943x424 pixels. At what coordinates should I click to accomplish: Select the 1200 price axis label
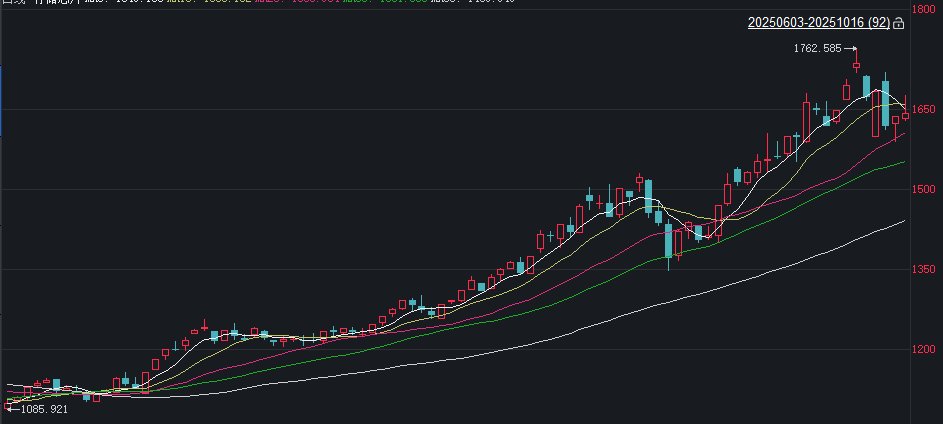[925, 350]
